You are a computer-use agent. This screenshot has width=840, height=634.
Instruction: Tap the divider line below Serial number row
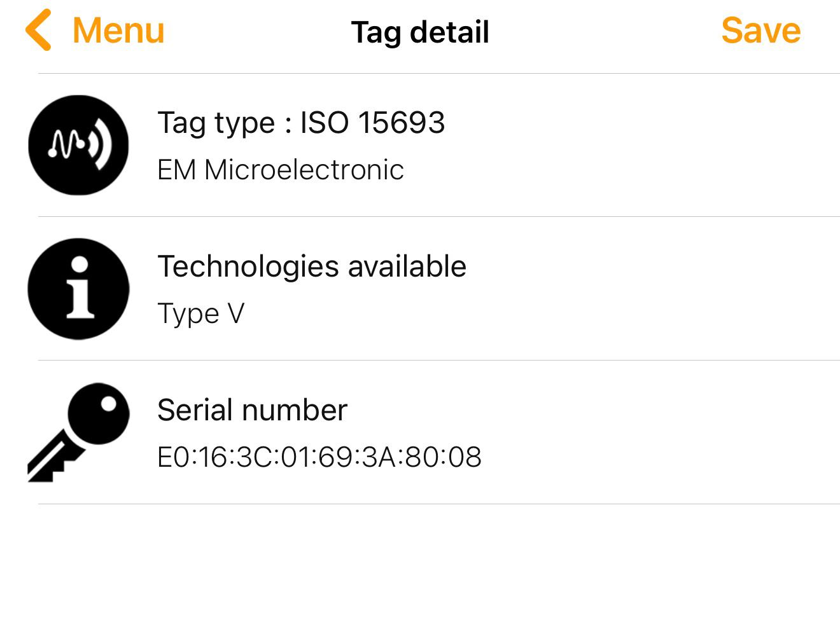(x=439, y=504)
